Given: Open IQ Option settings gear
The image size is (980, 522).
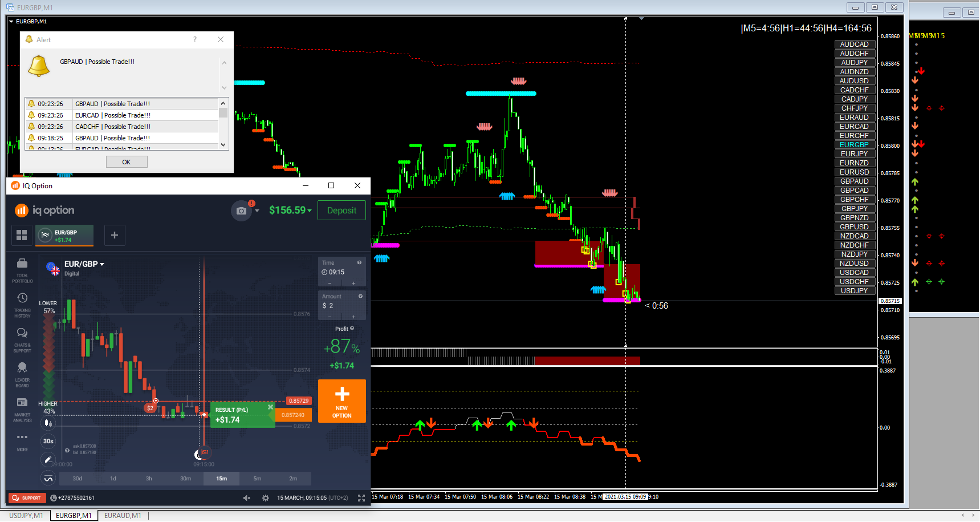Looking at the screenshot, I should click(266, 498).
